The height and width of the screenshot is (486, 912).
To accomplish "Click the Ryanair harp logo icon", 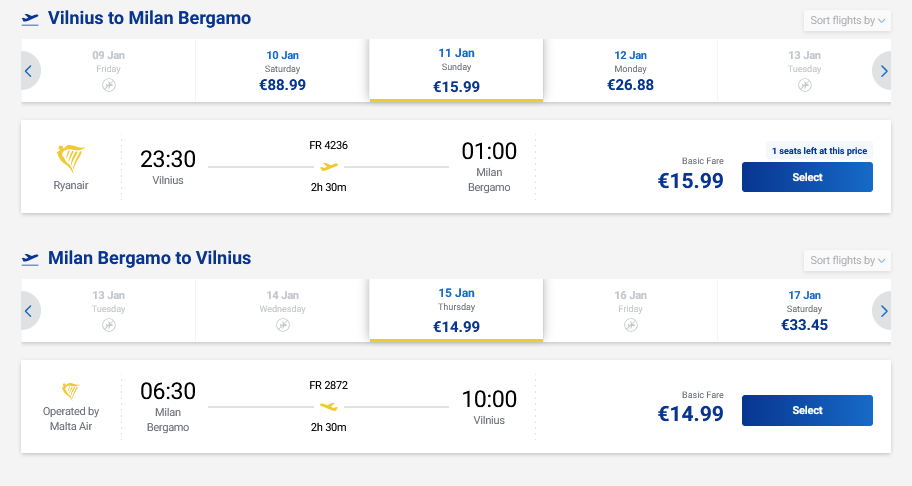I will (x=71, y=159).
